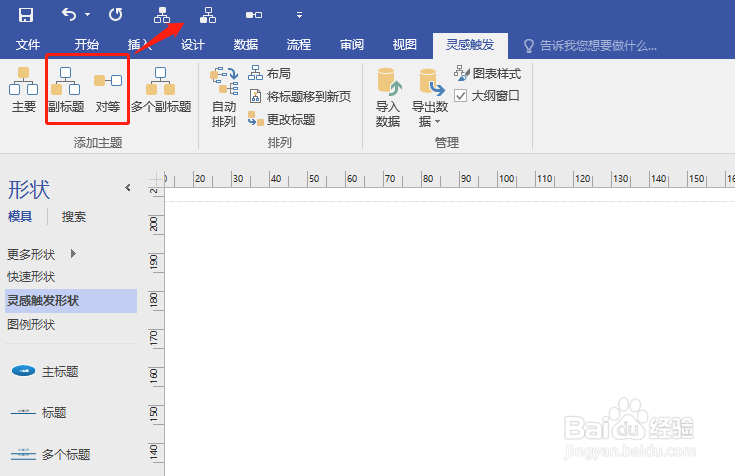Select 灵感触发形状 stencil
This screenshot has width=735, height=476.
coord(71,301)
